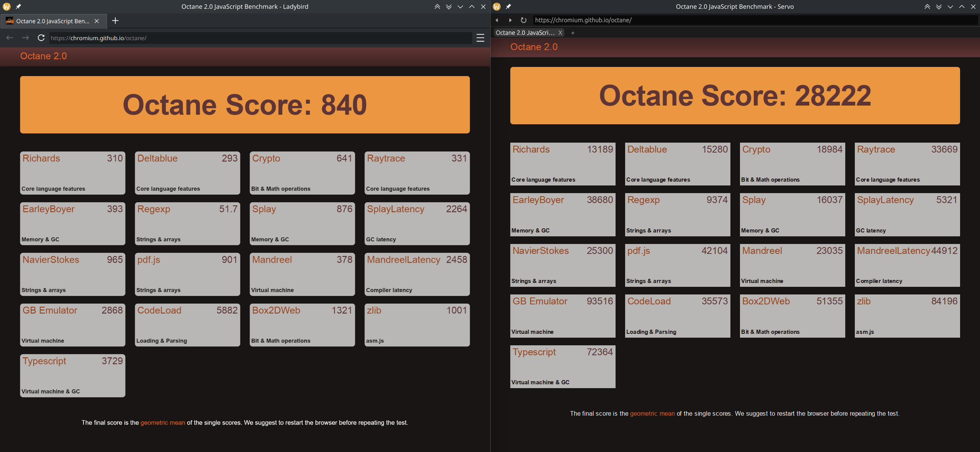Image resolution: width=980 pixels, height=452 pixels.
Task: Reload the page in Servo
Action: [x=524, y=20]
